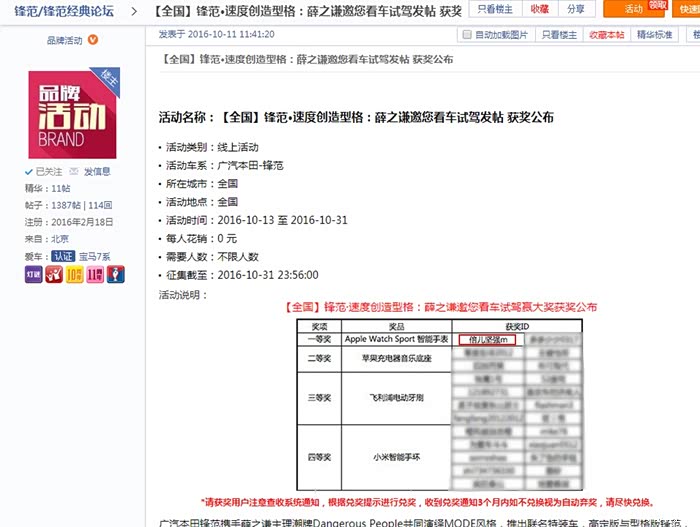Image resolution: width=700 pixels, height=527 pixels.
Task: Click the checkmark icon next to 已关注
Action: (x=29, y=172)
